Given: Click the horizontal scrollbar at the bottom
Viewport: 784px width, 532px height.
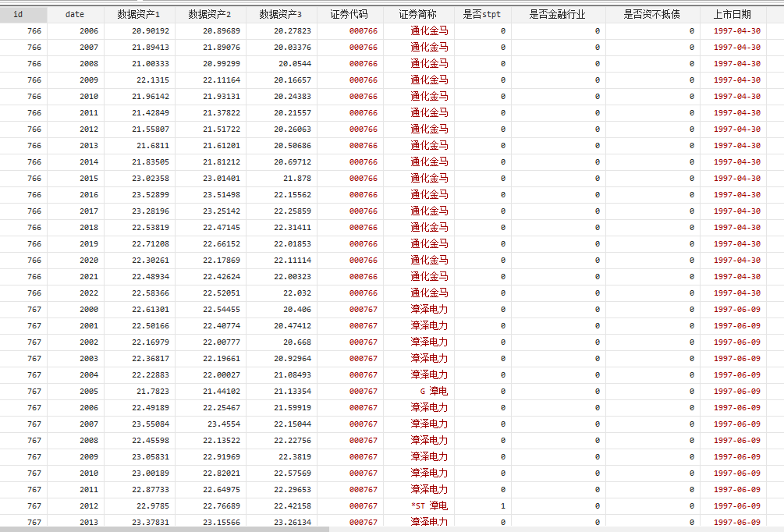Looking at the screenshot, I should tap(164, 528).
